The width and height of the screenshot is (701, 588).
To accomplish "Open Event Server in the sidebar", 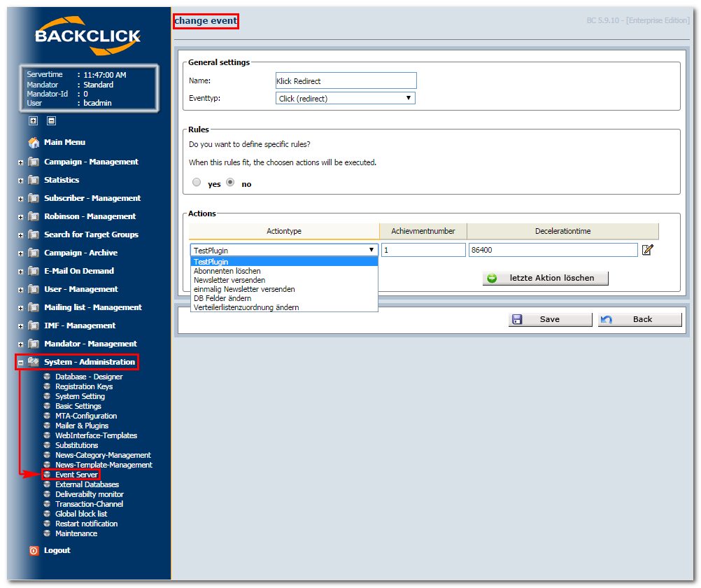I will point(76,475).
